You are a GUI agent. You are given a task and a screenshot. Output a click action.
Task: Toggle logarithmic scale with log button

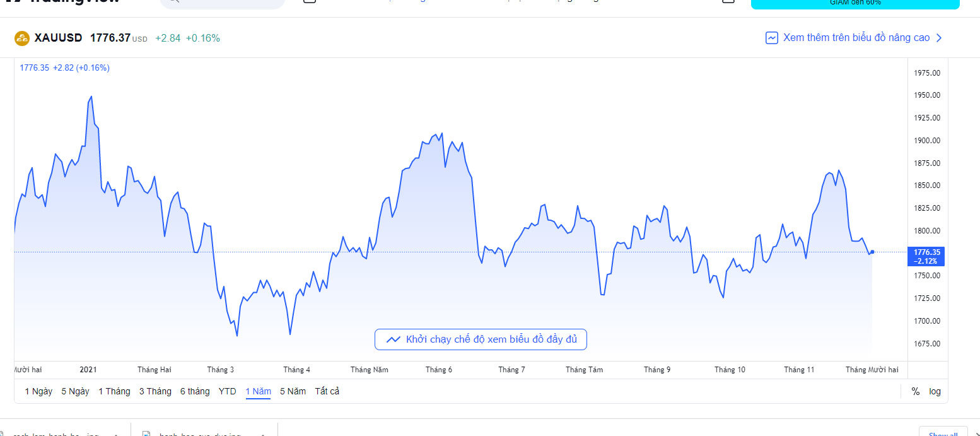pyautogui.click(x=935, y=391)
